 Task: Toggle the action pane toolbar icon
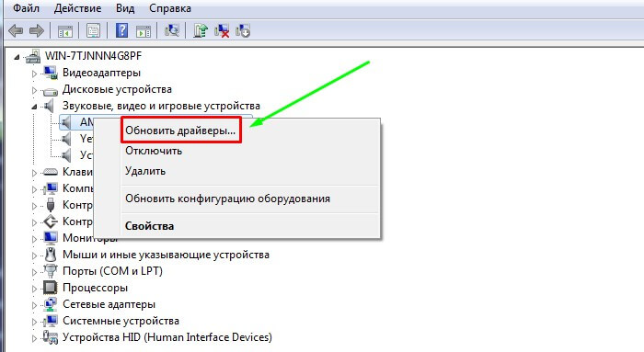point(144,31)
